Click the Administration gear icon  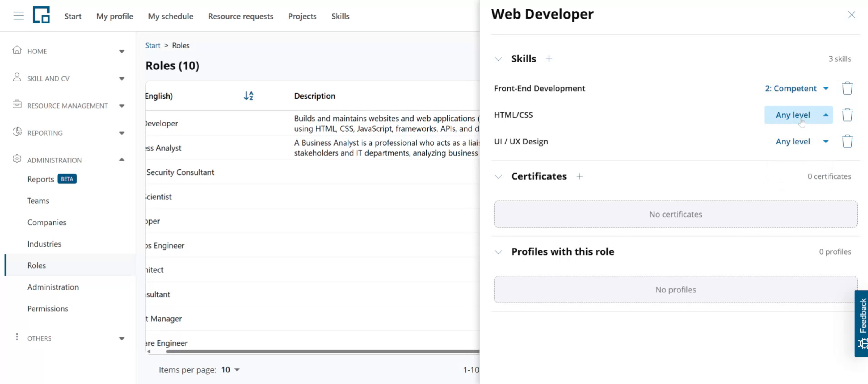[17, 159]
